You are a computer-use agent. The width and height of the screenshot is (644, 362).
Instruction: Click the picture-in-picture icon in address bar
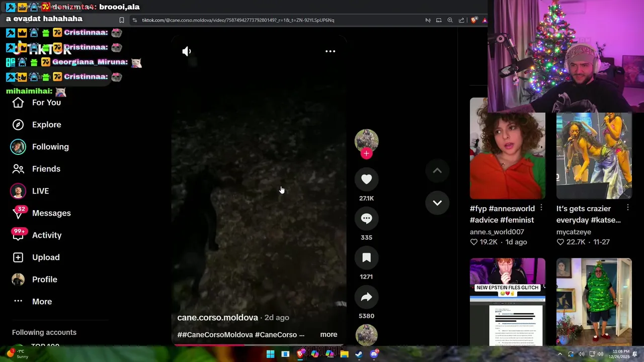click(439, 20)
